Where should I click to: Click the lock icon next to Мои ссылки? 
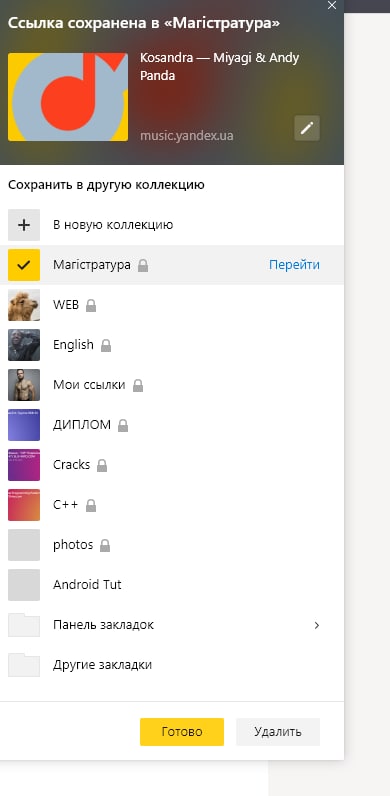pyautogui.click(x=138, y=386)
